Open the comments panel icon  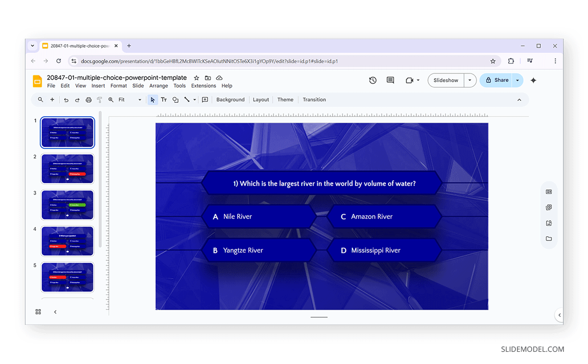pyautogui.click(x=390, y=80)
